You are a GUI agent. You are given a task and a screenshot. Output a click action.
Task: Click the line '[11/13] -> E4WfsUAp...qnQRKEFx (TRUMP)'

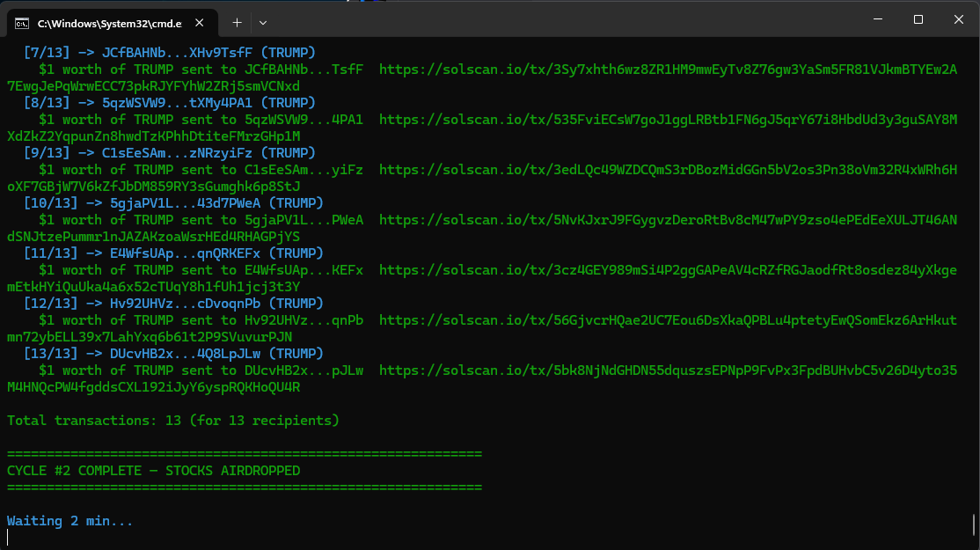173,253
